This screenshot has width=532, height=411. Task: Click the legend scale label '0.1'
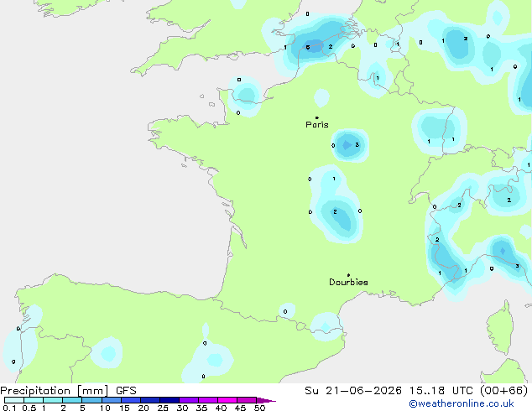coord(9,408)
